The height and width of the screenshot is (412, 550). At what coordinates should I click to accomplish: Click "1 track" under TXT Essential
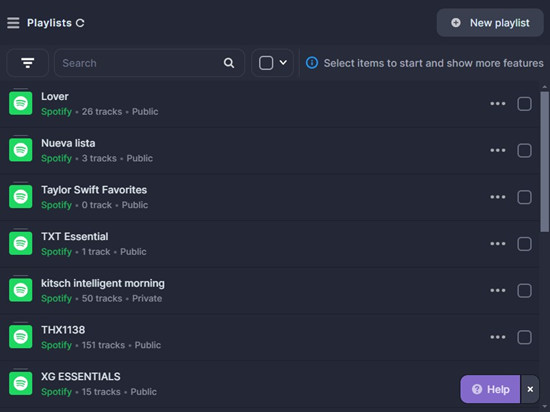[96, 251]
